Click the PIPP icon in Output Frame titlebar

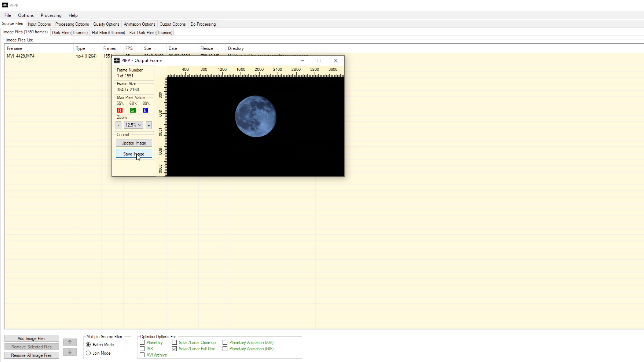[116, 61]
